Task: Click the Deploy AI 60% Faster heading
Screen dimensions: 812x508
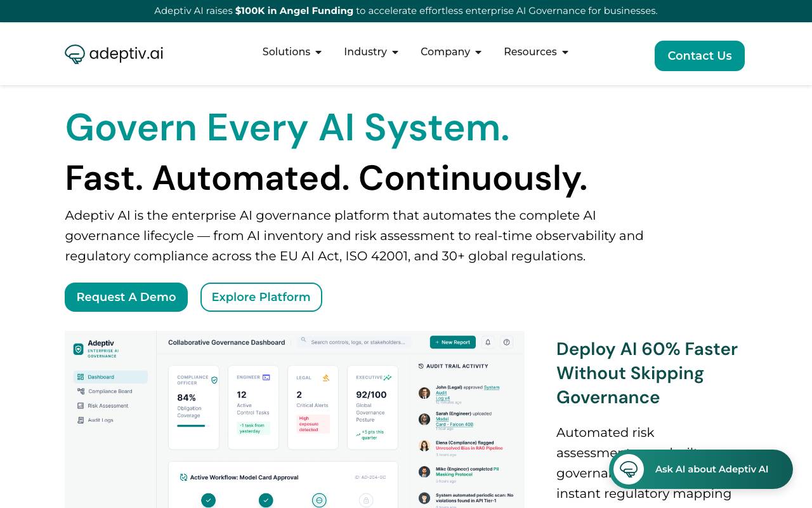Action: coord(647,373)
